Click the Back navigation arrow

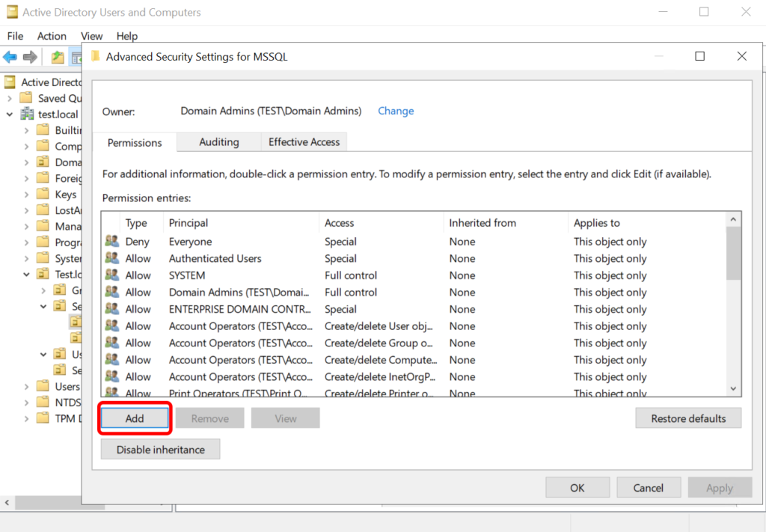point(10,56)
